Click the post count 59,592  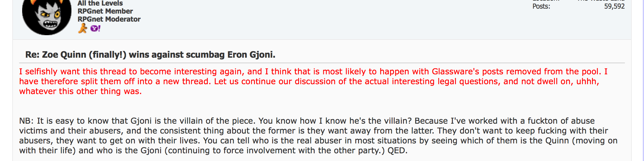click(x=614, y=6)
